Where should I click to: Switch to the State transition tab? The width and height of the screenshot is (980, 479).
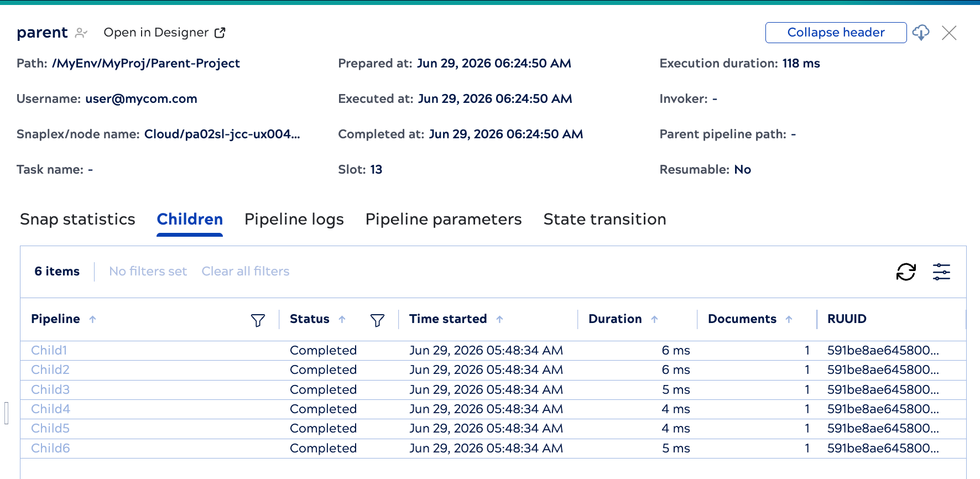604,219
